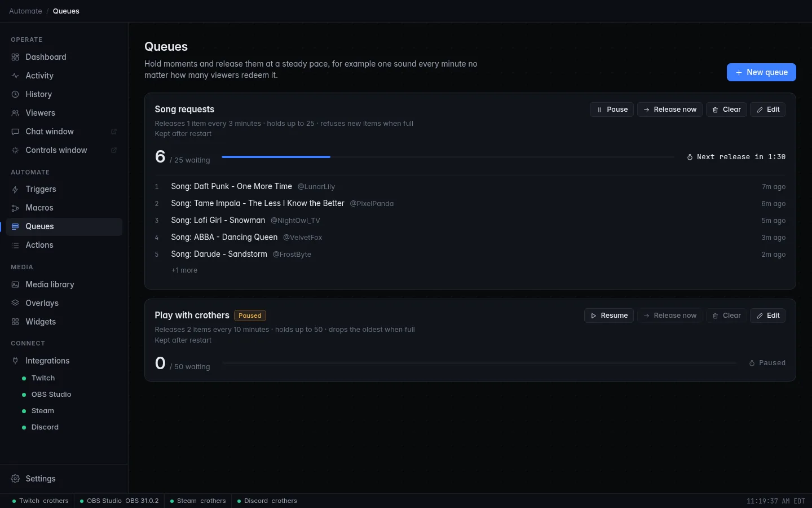The image size is (812, 508).
Task: Click the Settings gear icon
Action: (15, 479)
